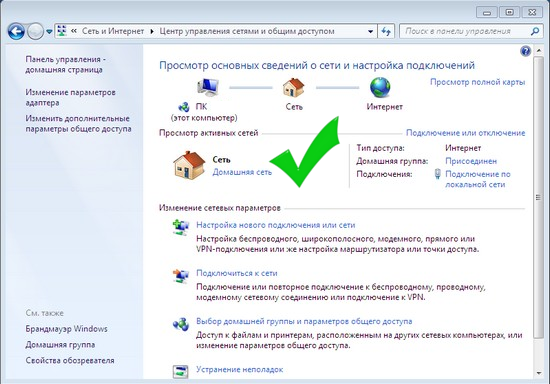Viewport: 550px width, 384px height.
Task: Click the Back navigation arrow button
Action: 16,32
